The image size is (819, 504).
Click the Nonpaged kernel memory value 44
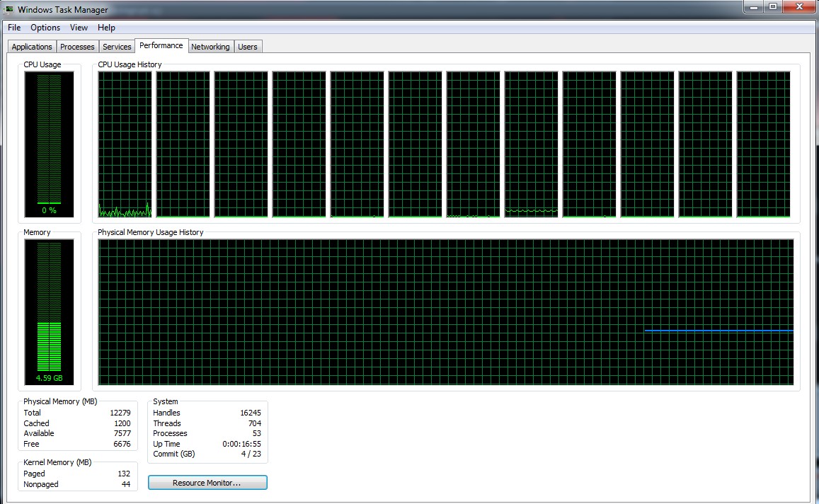tap(126, 484)
